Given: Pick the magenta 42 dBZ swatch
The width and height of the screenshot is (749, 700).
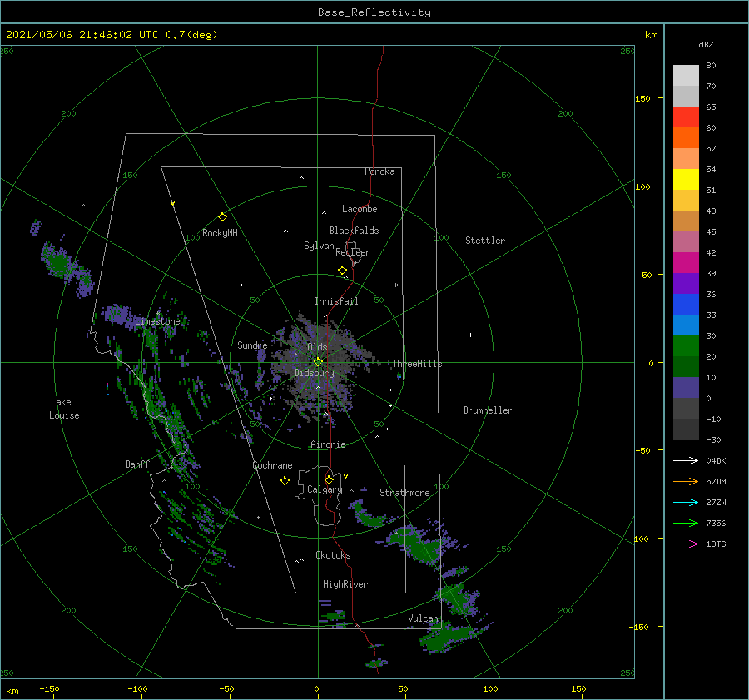Looking at the screenshot, I should pyautogui.click(x=686, y=262).
